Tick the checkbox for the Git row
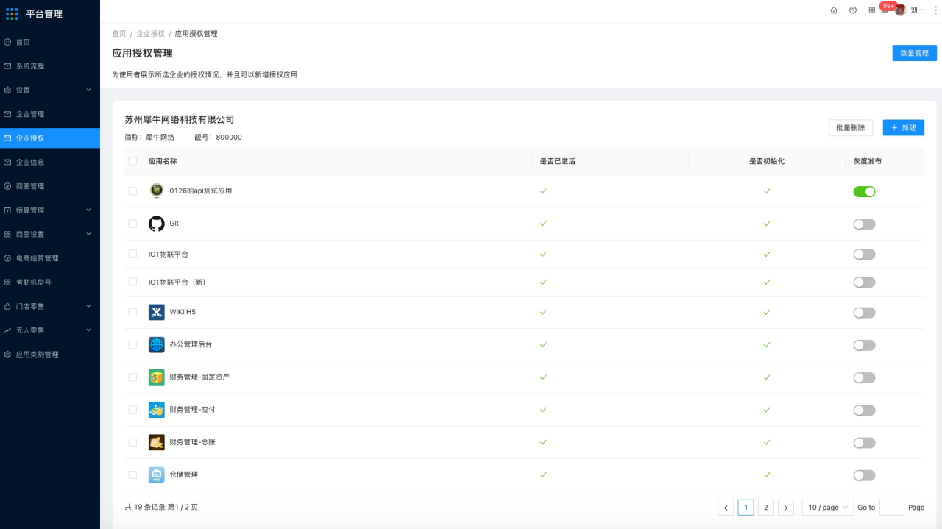 point(133,223)
